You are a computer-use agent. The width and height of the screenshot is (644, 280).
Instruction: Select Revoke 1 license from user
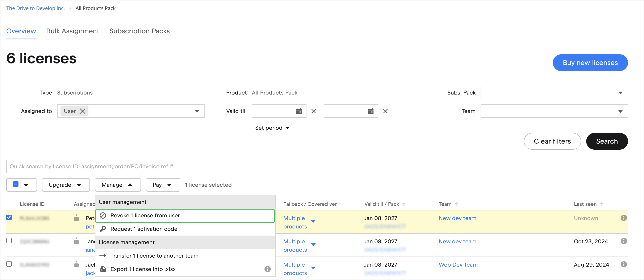pyautogui.click(x=145, y=215)
